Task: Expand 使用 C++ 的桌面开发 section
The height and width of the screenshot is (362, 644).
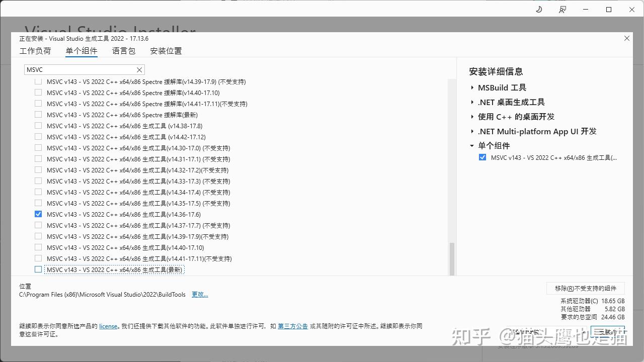Action: (472, 117)
